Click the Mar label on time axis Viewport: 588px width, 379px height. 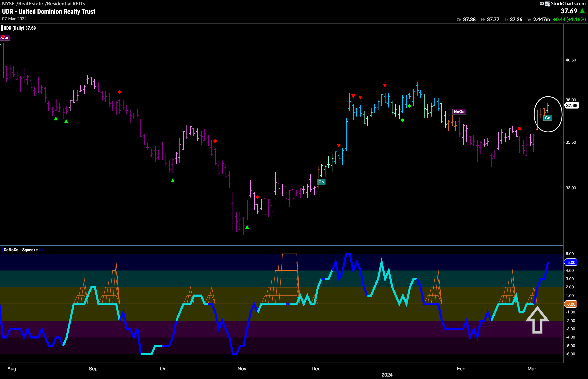click(532, 369)
